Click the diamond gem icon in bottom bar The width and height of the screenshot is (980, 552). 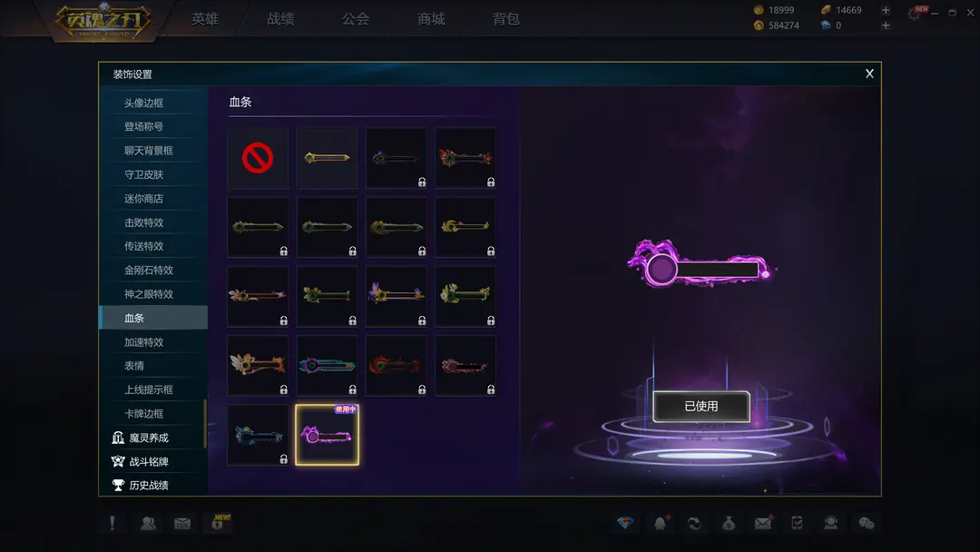(x=625, y=523)
